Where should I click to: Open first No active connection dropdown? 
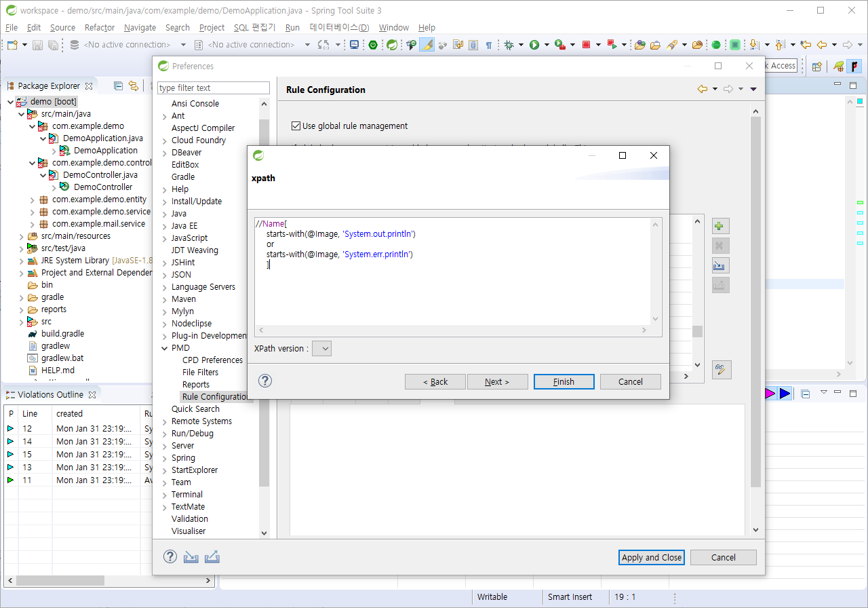[183, 45]
